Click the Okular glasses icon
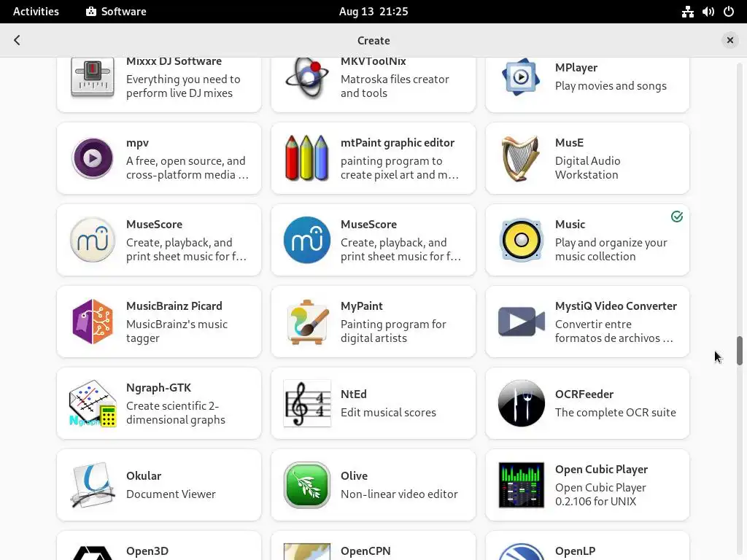 click(x=93, y=485)
